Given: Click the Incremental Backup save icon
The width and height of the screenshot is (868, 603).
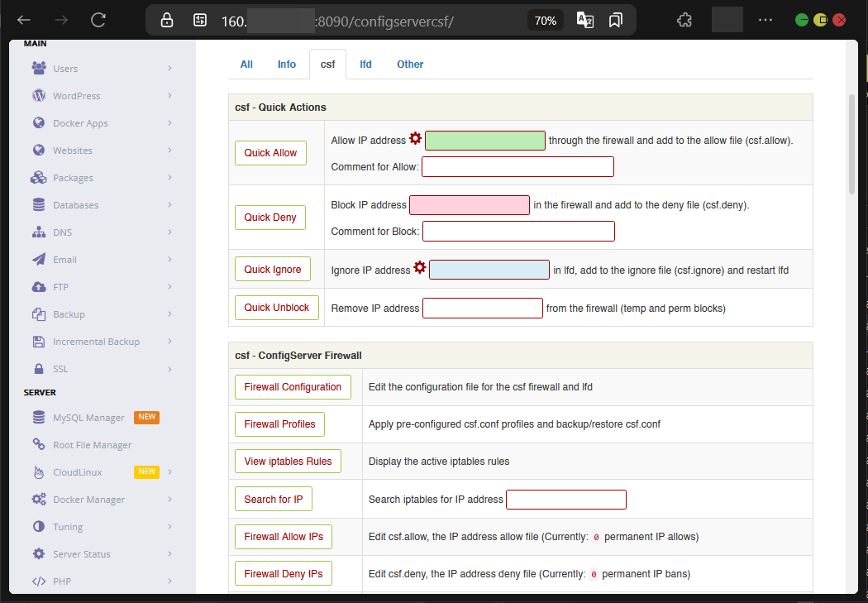Looking at the screenshot, I should pos(39,341).
